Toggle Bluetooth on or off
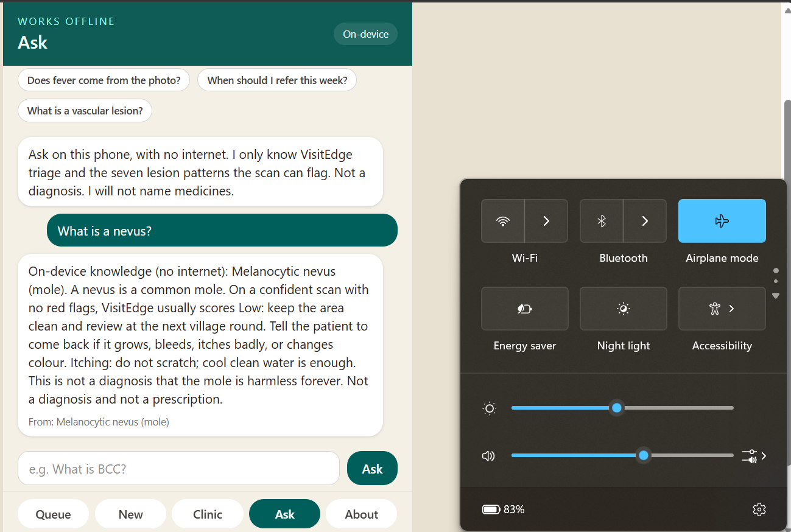This screenshot has height=532, width=791. 602,221
